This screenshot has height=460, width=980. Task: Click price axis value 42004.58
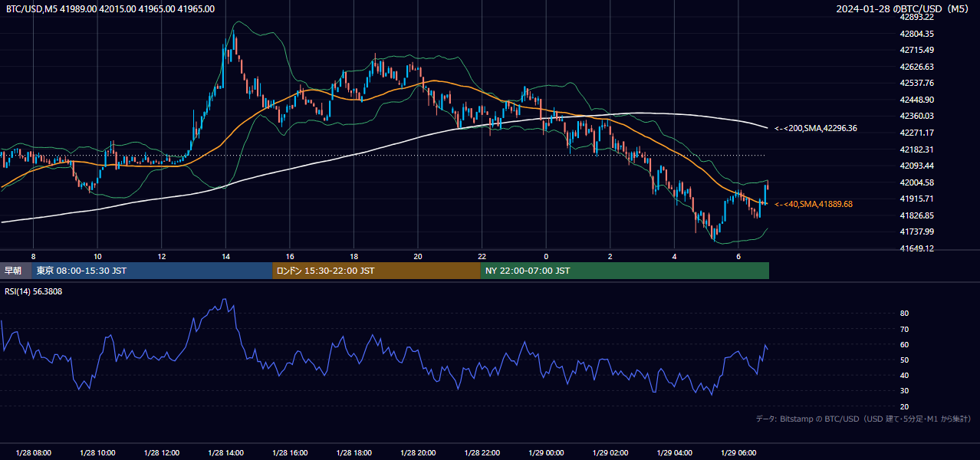click(918, 182)
